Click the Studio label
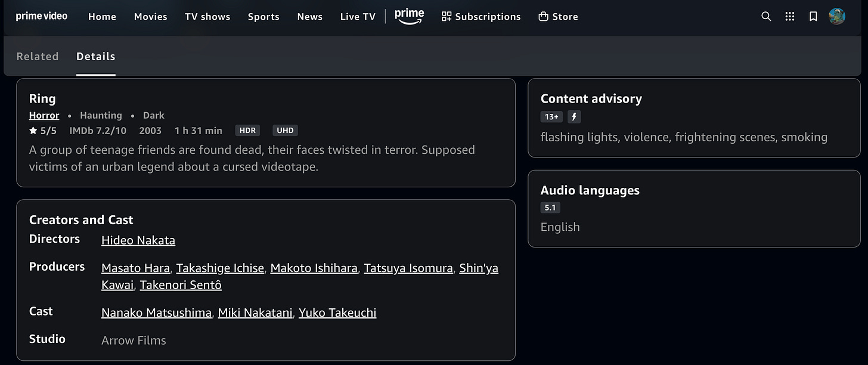Screen dimensions: 868x365 pos(47,339)
